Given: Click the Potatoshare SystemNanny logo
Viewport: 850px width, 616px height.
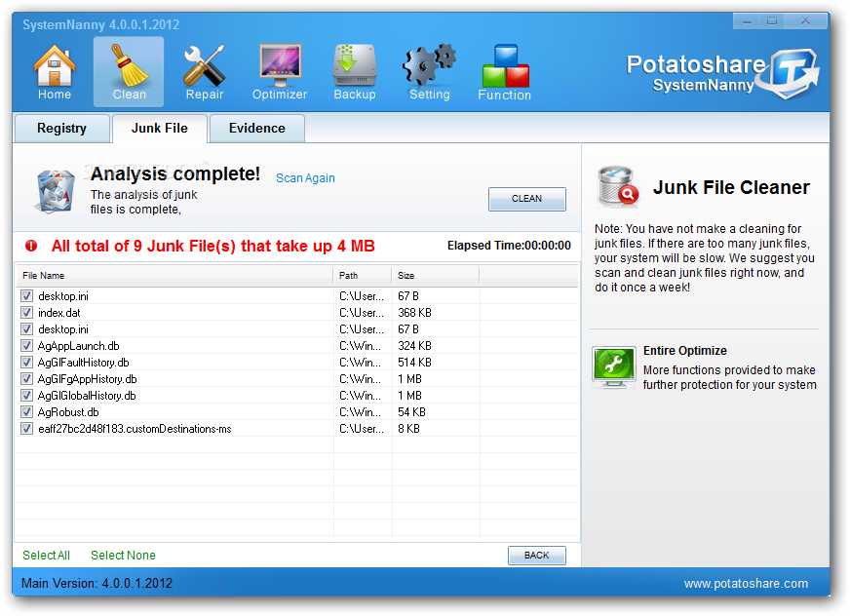Looking at the screenshot, I should [722, 74].
